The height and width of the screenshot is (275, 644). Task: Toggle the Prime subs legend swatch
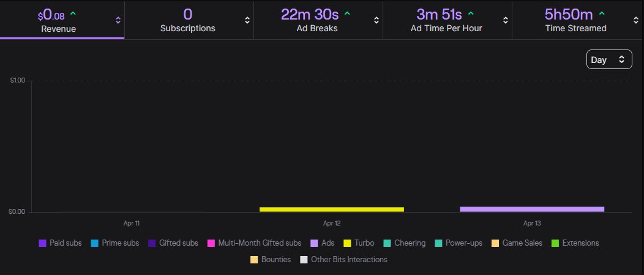pyautogui.click(x=94, y=243)
